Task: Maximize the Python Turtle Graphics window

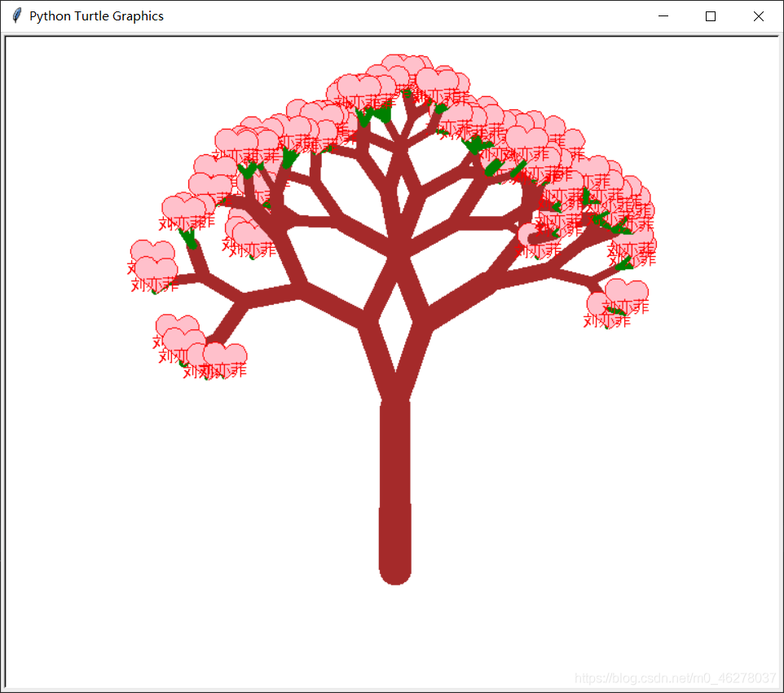Action: point(711,16)
